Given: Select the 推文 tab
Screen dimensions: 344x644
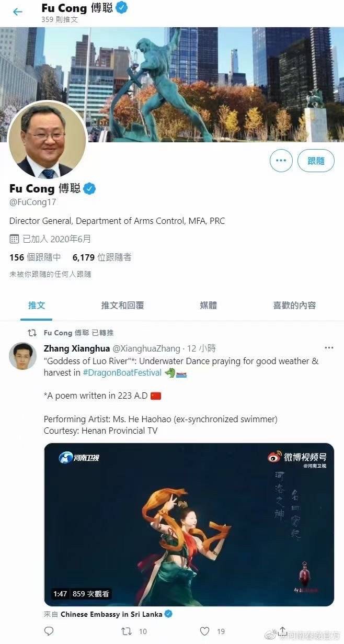Looking at the screenshot, I should pyautogui.click(x=37, y=305).
